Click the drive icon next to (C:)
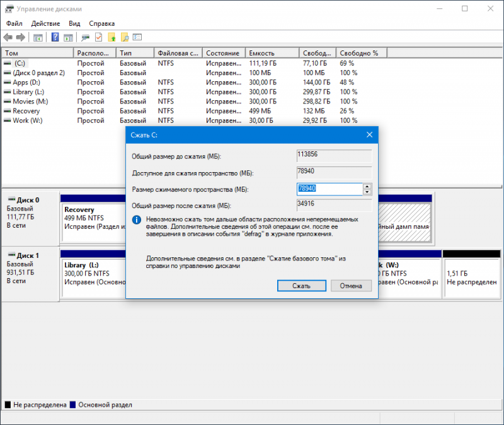Image resolution: width=504 pixels, height=425 pixels. (7, 64)
